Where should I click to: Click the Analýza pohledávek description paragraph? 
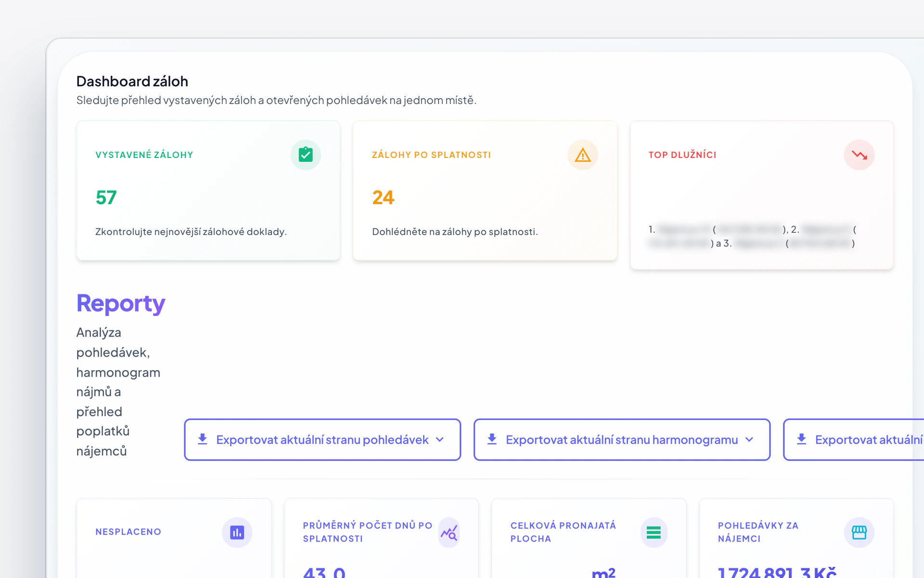(x=118, y=392)
